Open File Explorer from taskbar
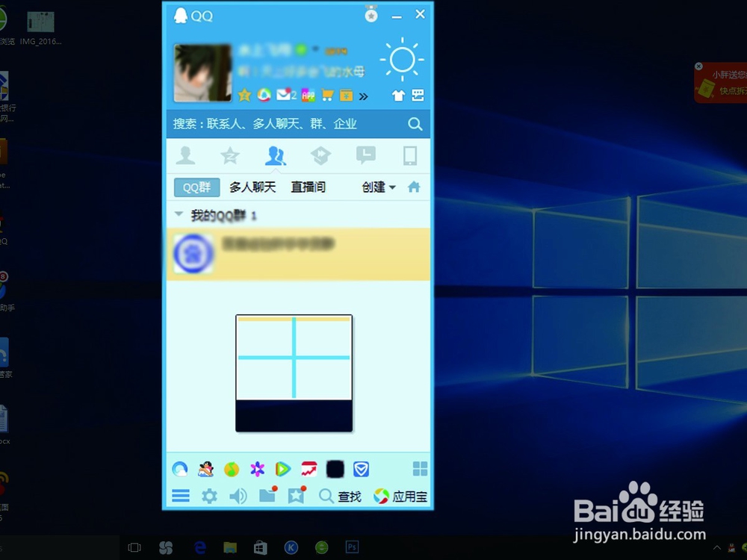The height and width of the screenshot is (560, 747). coord(230,547)
